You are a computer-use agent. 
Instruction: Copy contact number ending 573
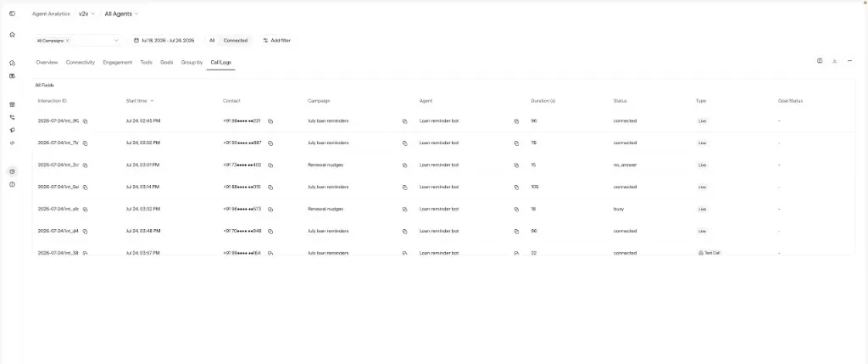point(270,210)
